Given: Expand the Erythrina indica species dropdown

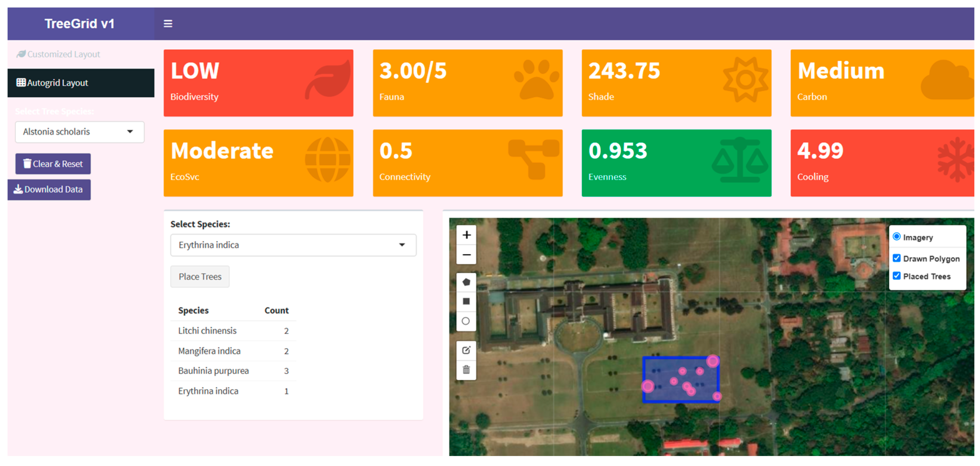Looking at the screenshot, I should [293, 245].
